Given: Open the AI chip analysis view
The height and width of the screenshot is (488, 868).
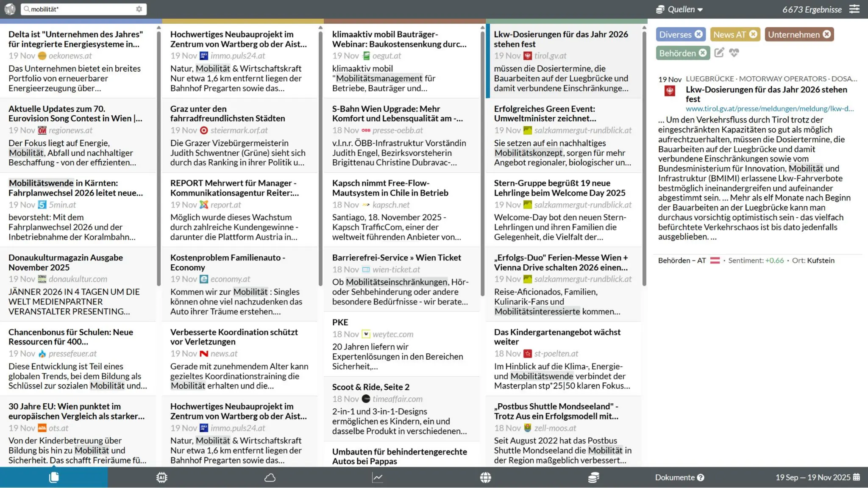Looking at the screenshot, I should point(161,477).
